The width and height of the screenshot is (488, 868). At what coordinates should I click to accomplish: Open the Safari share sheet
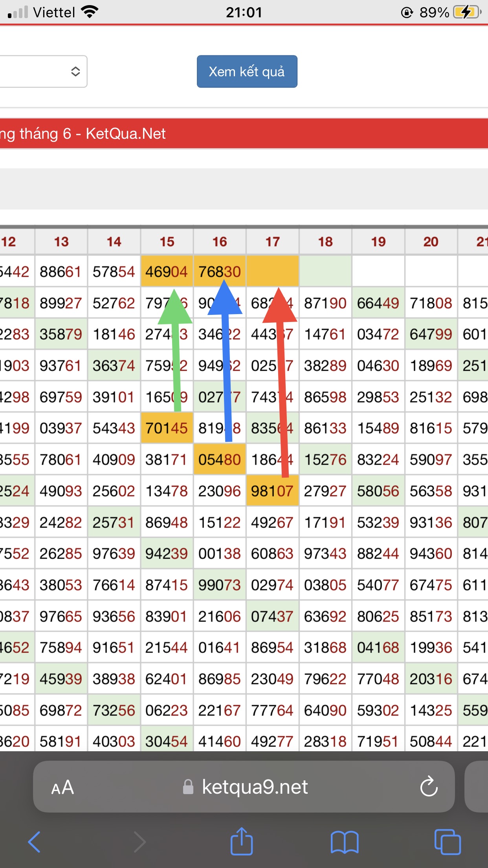tap(241, 841)
